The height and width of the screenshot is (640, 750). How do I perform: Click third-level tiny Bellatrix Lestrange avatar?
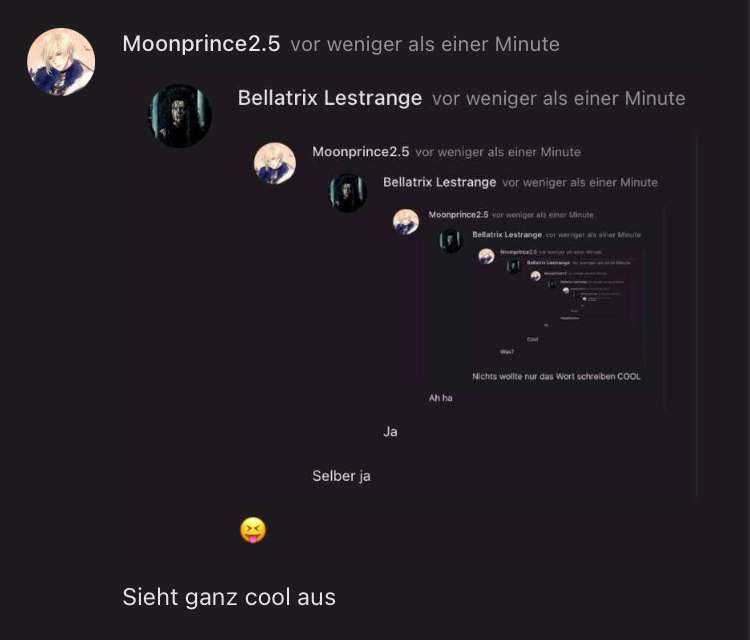[451, 241]
